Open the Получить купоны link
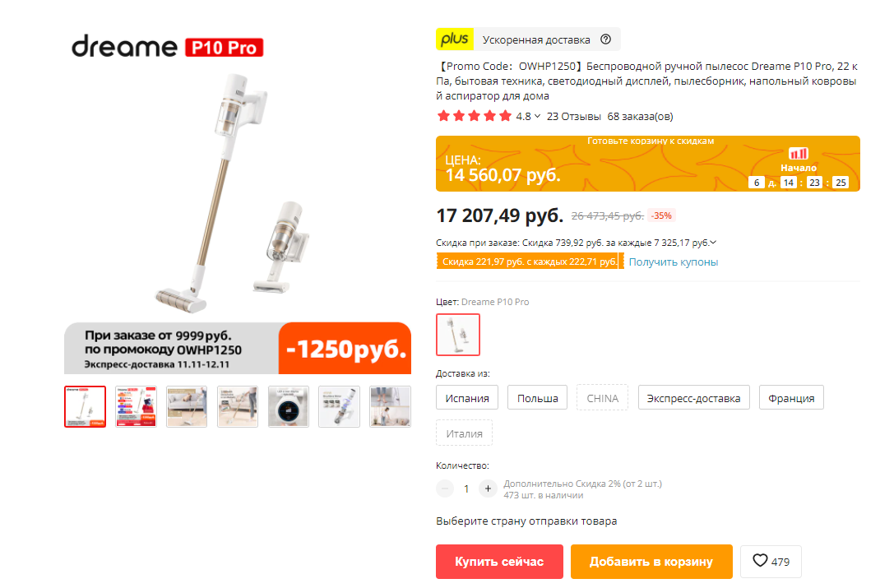This screenshot has width=880, height=588. (x=673, y=262)
